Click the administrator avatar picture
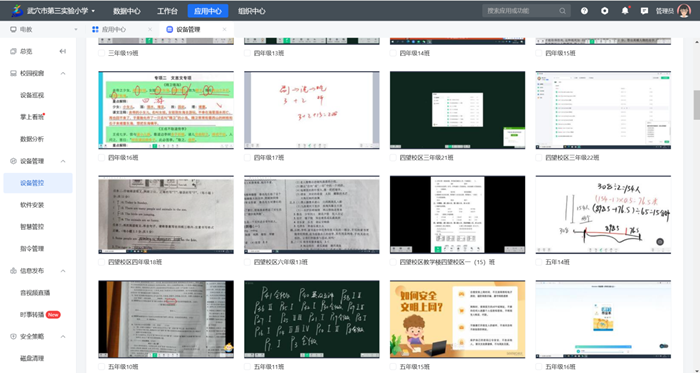 pyautogui.click(x=684, y=11)
